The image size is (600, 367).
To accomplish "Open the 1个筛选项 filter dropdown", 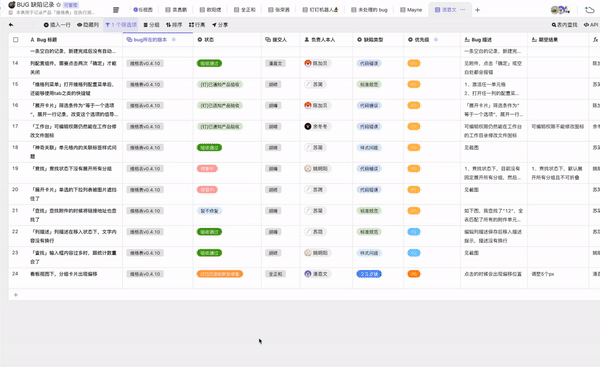I will tap(121, 25).
